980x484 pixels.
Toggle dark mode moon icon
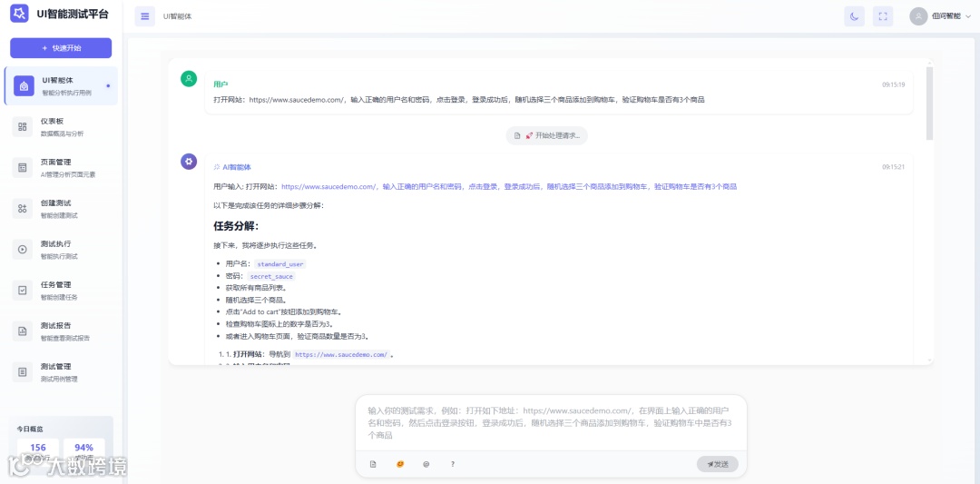(855, 16)
